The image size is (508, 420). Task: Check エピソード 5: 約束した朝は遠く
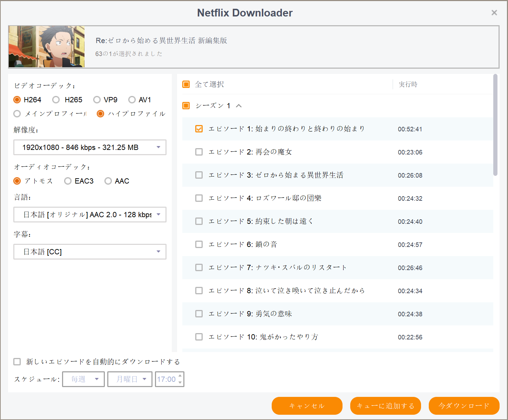[199, 221]
